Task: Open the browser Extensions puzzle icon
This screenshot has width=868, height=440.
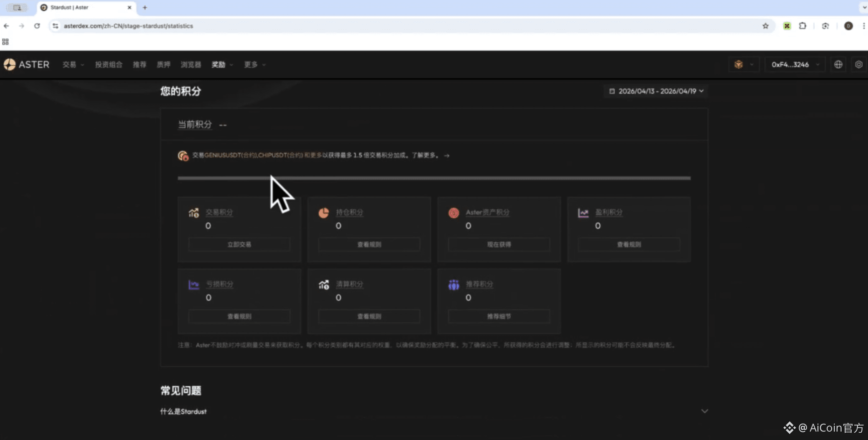Action: pyautogui.click(x=803, y=26)
